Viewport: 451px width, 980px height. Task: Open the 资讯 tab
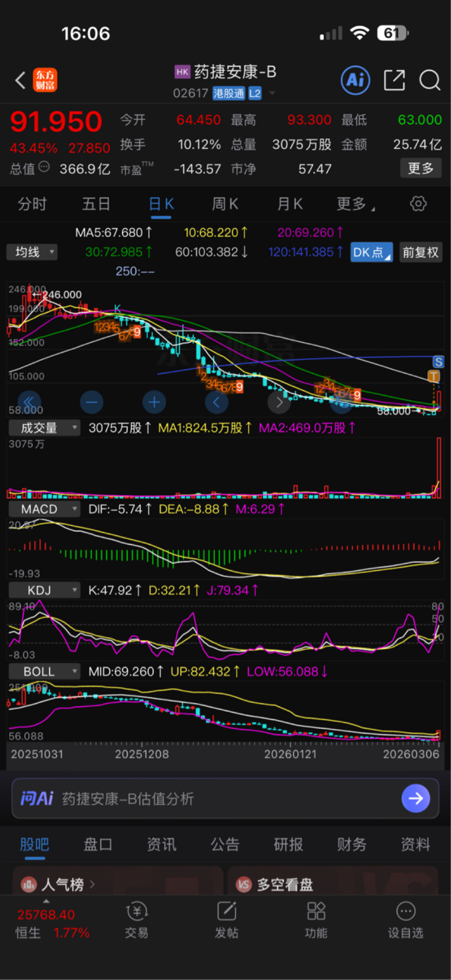161,844
